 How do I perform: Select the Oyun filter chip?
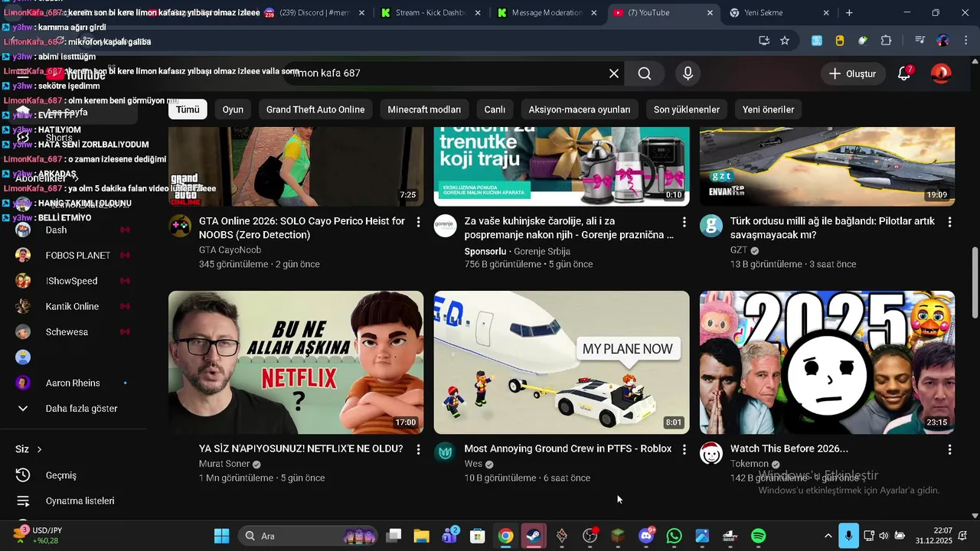point(233,109)
